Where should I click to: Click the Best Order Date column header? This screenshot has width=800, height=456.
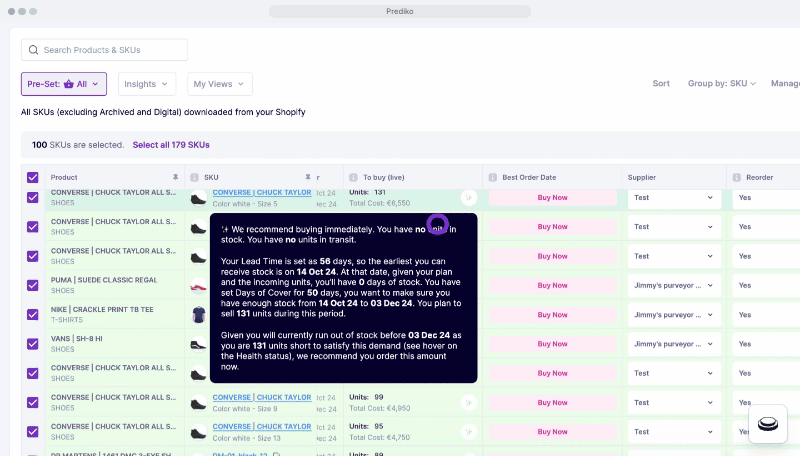[552, 177]
